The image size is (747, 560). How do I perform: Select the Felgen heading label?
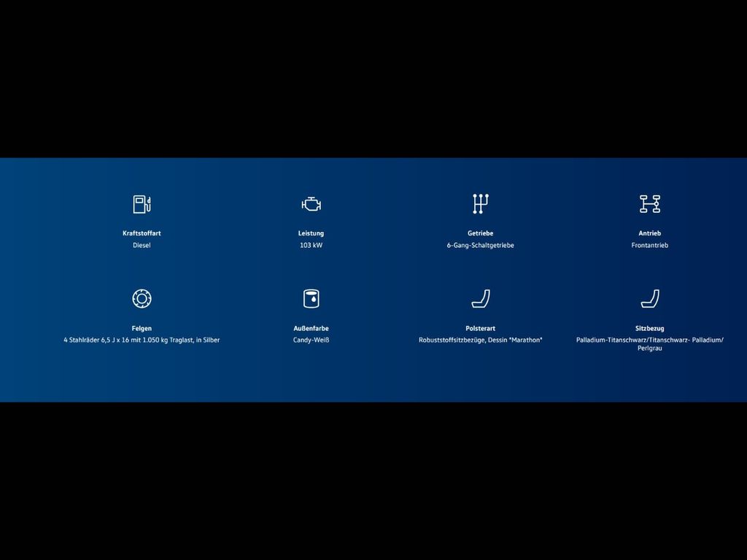click(142, 328)
